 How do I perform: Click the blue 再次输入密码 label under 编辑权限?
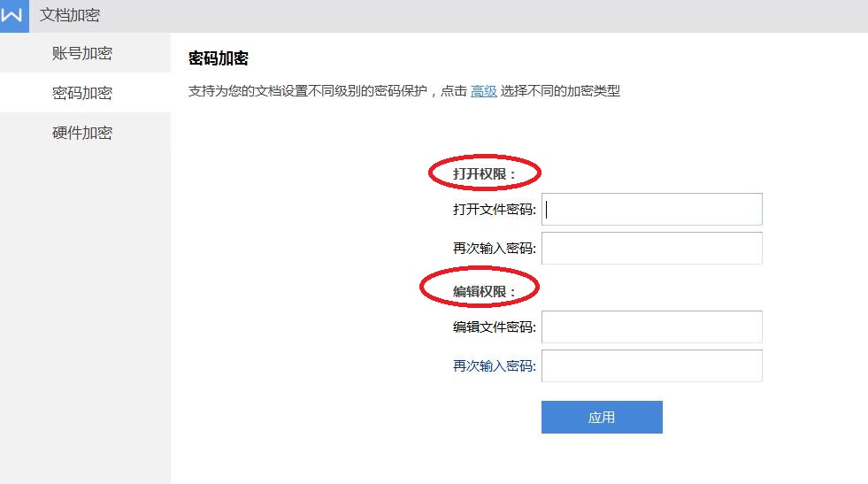494,365
